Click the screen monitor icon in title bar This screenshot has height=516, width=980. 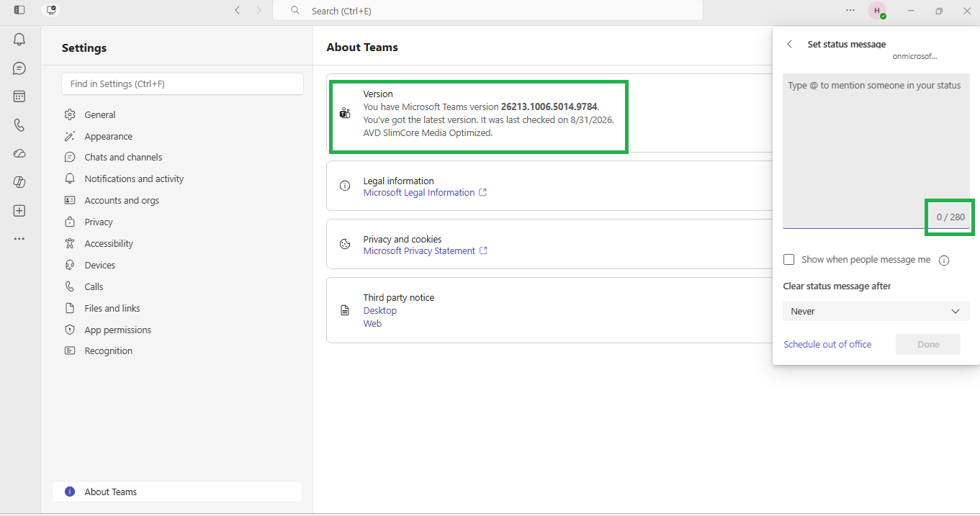(x=50, y=10)
